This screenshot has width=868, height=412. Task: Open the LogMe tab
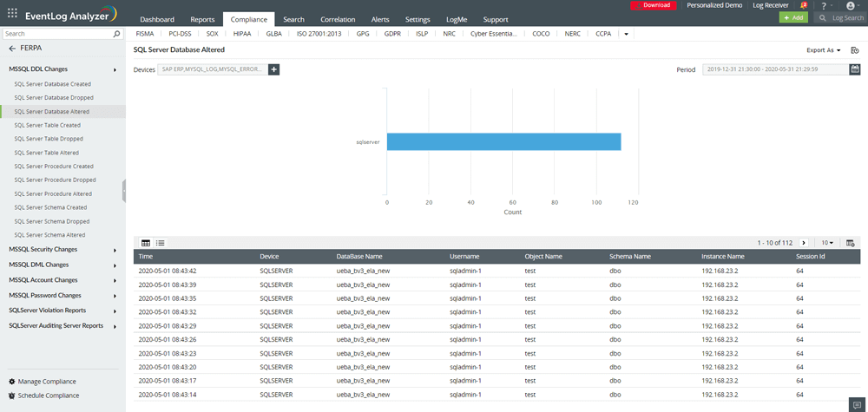pyautogui.click(x=457, y=19)
